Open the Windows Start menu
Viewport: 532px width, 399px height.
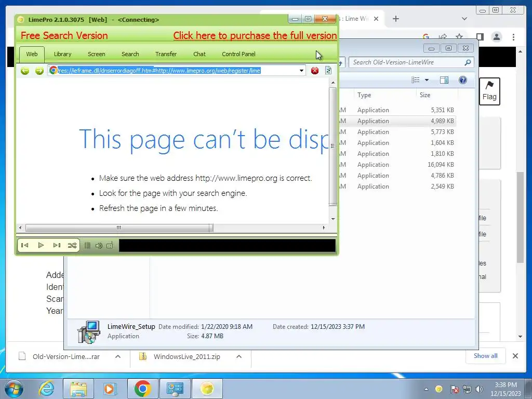(14, 389)
